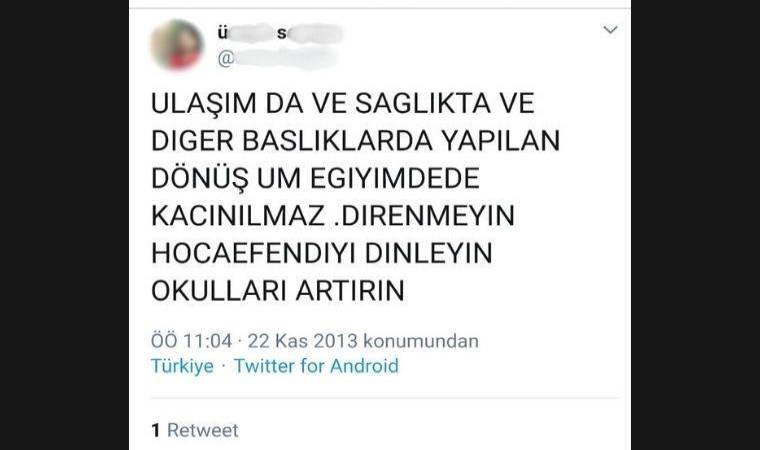Click the OKULLARI ARTIRIN line
This screenshot has width=760, height=450.
tap(278, 291)
